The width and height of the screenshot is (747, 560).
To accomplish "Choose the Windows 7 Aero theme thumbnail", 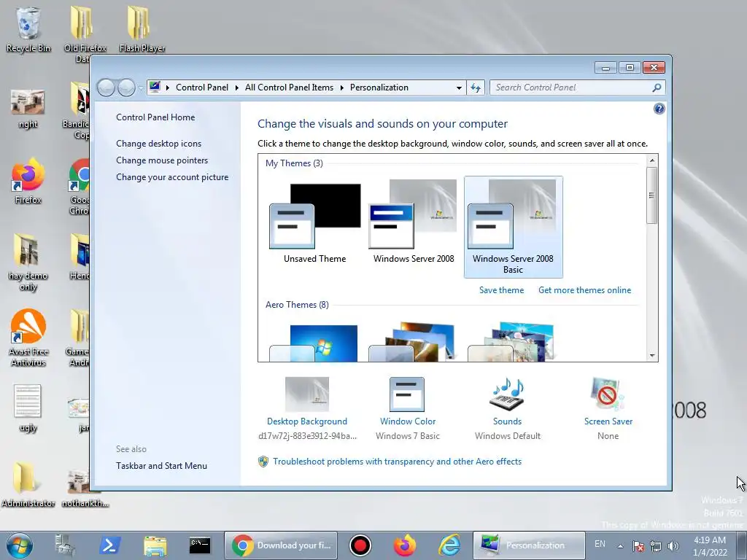I will [314, 343].
